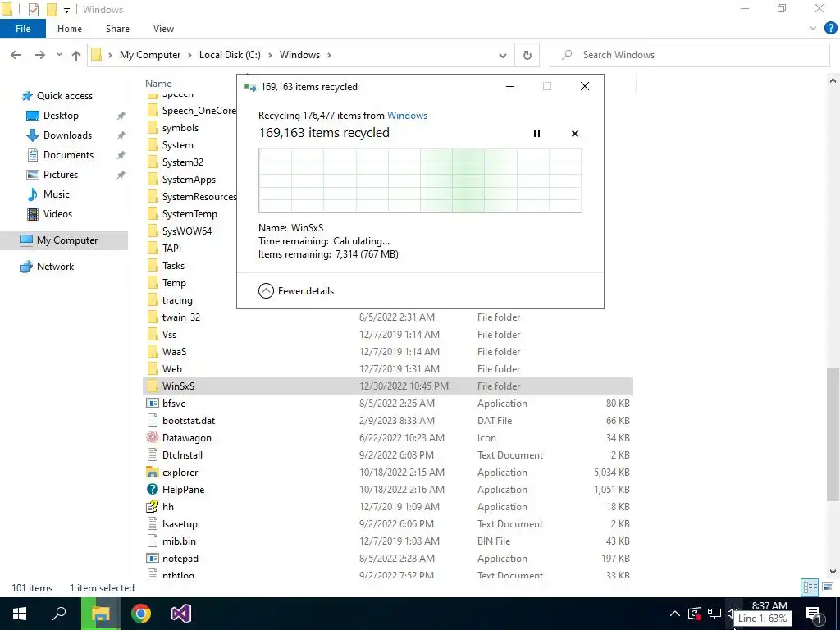Select My Computer in navigation pane

pyautogui.click(x=64, y=240)
